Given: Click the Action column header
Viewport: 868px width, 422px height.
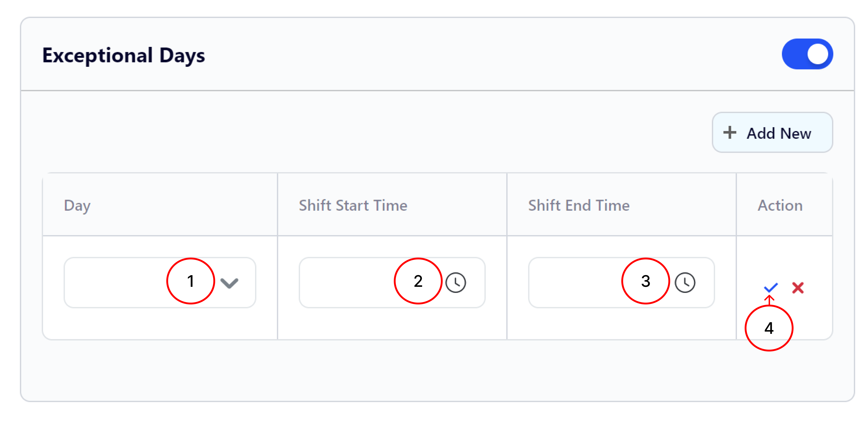Looking at the screenshot, I should (780, 205).
